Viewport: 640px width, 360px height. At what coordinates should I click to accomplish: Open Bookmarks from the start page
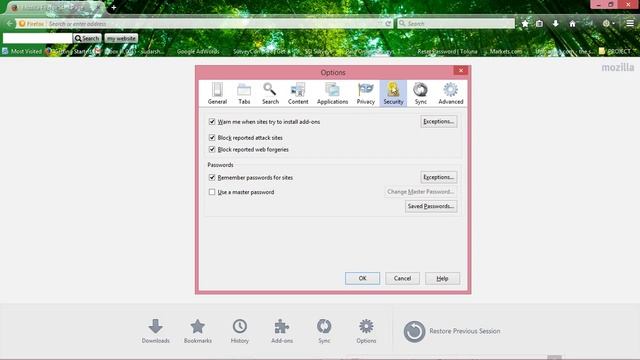click(x=198, y=331)
